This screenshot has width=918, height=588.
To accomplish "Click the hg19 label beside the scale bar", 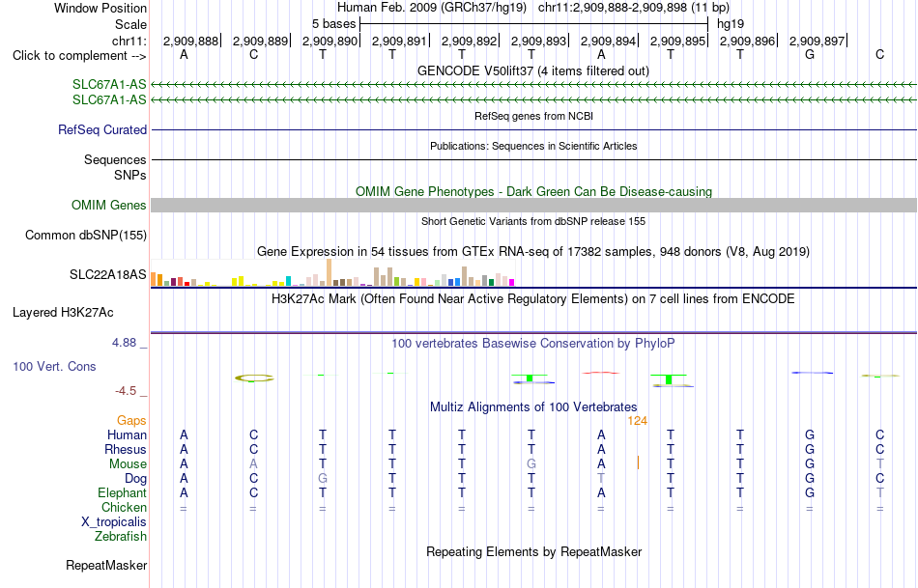I will [731, 24].
